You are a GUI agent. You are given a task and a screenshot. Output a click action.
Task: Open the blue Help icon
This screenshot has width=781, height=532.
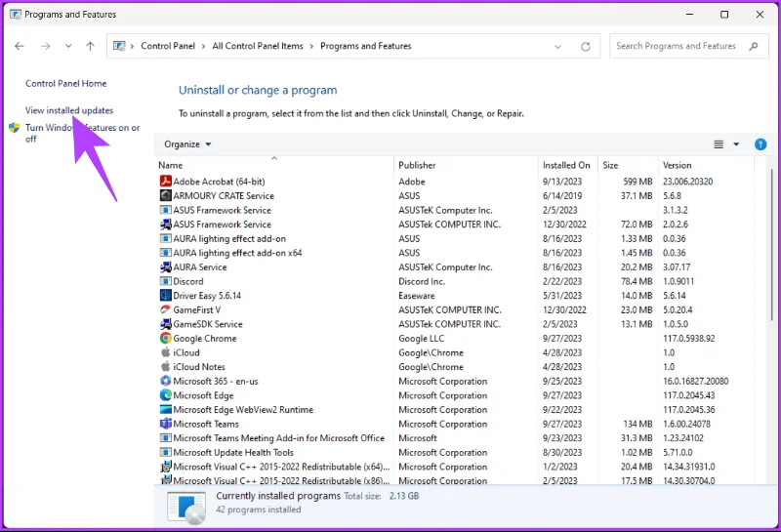point(760,144)
